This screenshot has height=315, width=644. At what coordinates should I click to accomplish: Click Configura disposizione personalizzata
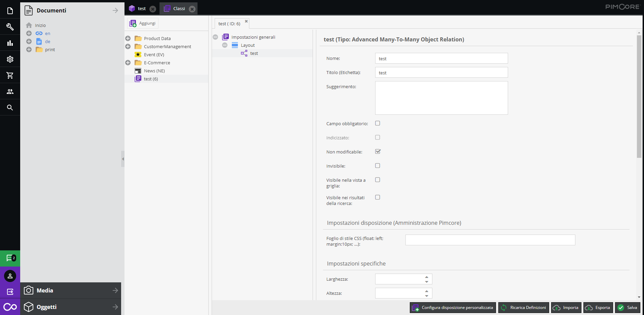click(x=453, y=308)
